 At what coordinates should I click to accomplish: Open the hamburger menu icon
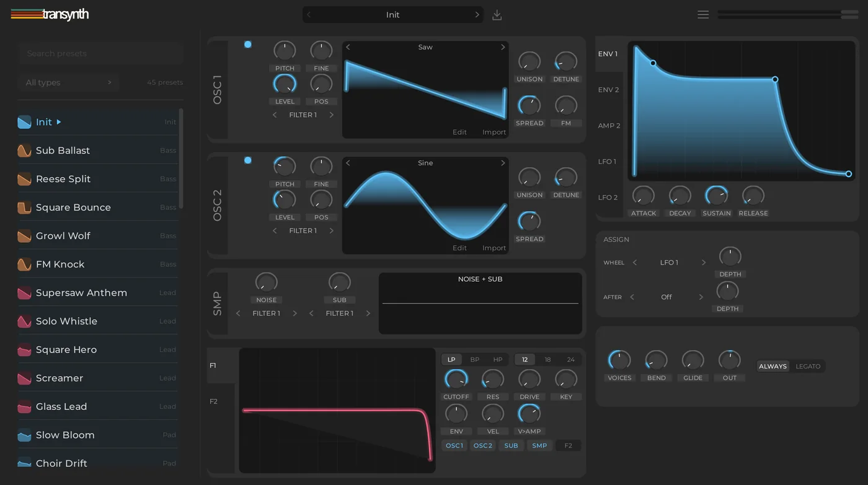pyautogui.click(x=702, y=14)
